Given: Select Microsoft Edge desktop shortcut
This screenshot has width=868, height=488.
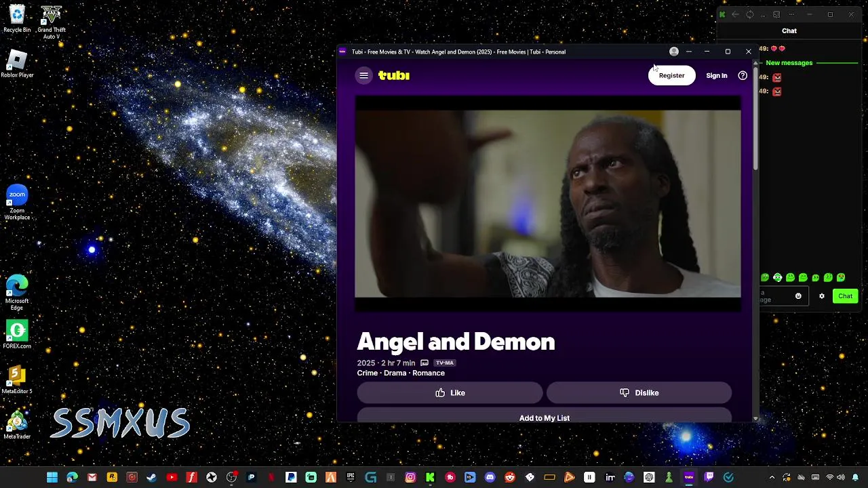Looking at the screenshot, I should 17,293.
